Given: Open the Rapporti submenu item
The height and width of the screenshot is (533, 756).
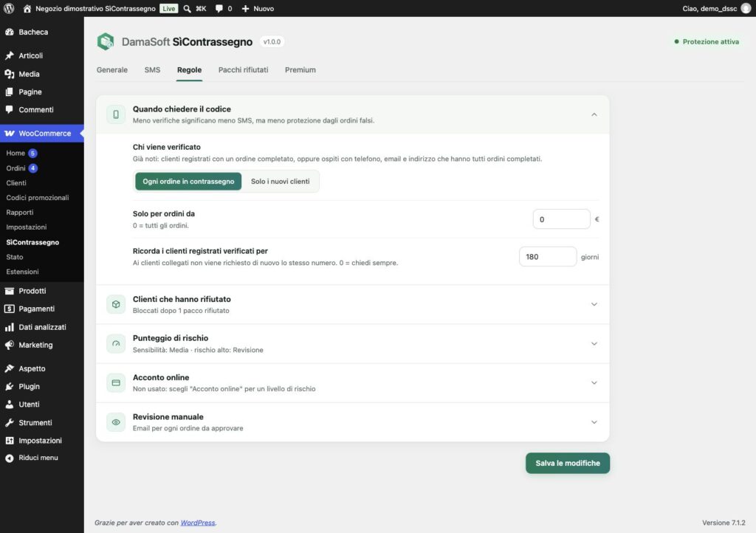Looking at the screenshot, I should coord(20,213).
